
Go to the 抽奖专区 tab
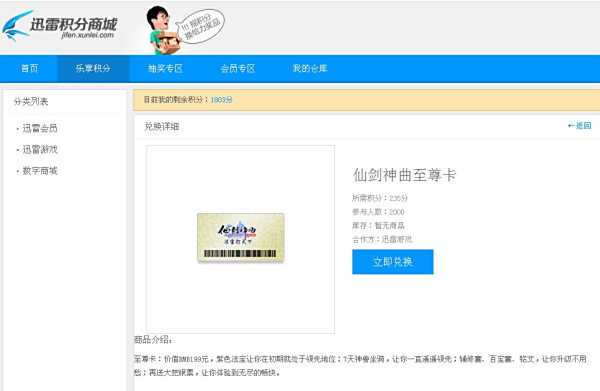(165, 68)
